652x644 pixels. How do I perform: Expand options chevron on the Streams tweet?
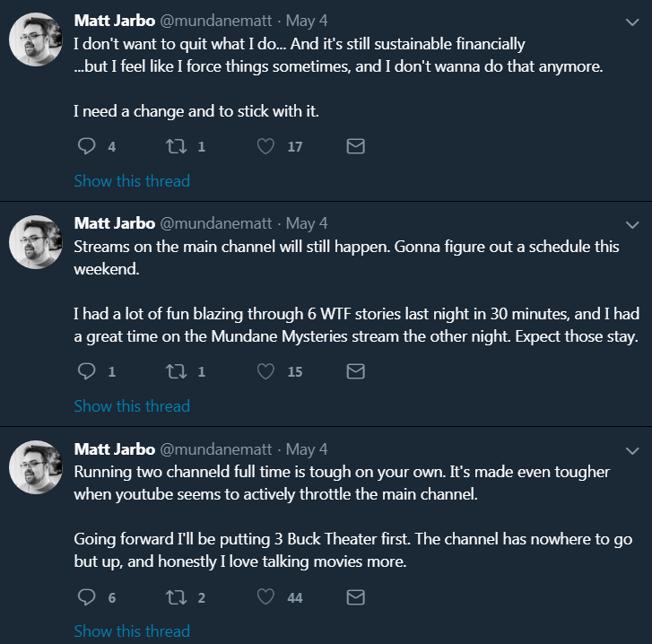click(632, 225)
